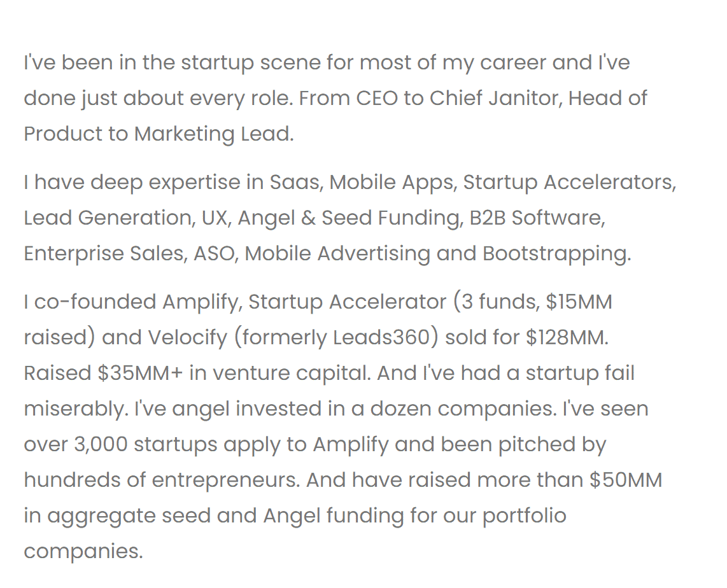Screen dimensions: 727x588
Task: Click 'Amplify,' in the co-founded sentence
Action: point(202,302)
